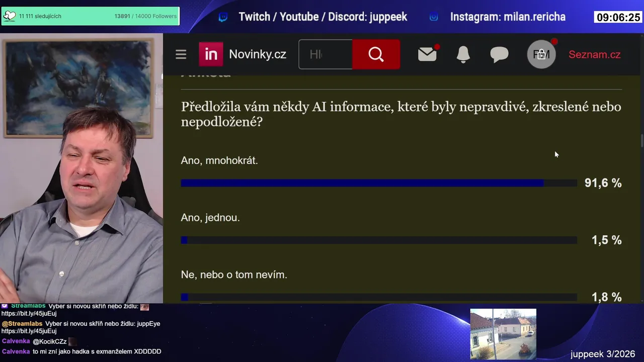644x362 pixels.
Task: Select poll answer "Ano, jednou."
Action: pyautogui.click(x=210, y=218)
